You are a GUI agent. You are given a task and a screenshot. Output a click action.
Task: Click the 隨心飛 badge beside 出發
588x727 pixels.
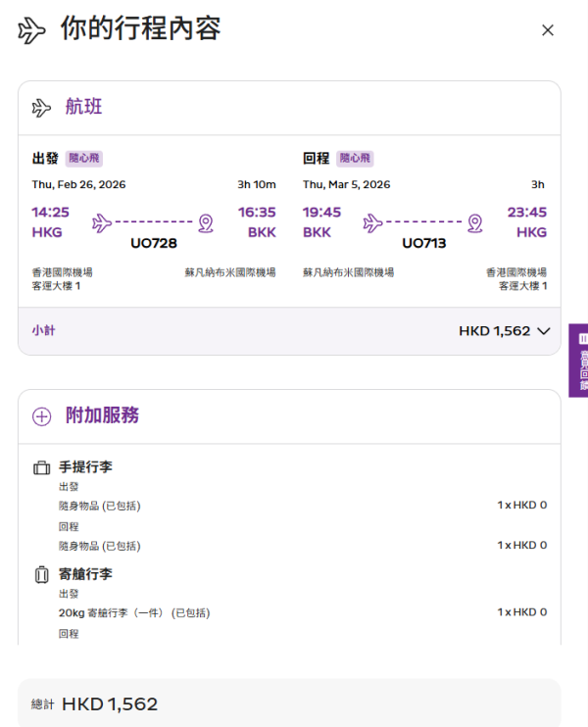pyautogui.click(x=84, y=158)
